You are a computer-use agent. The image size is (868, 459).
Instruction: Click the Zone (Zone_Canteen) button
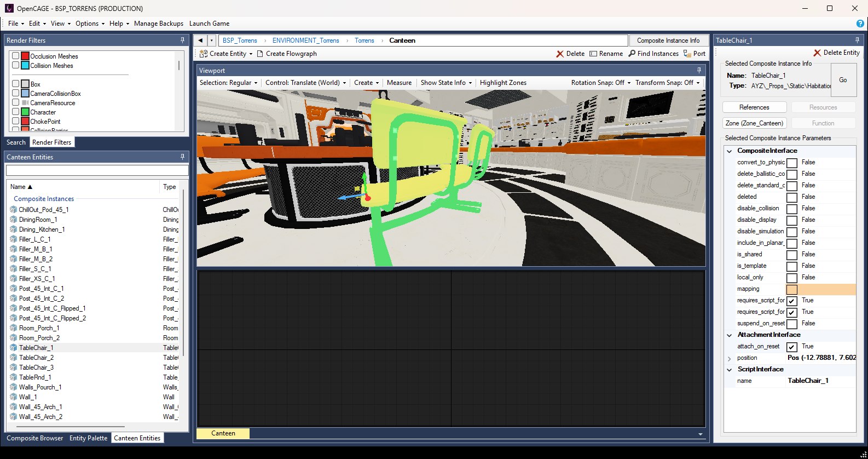coord(754,123)
